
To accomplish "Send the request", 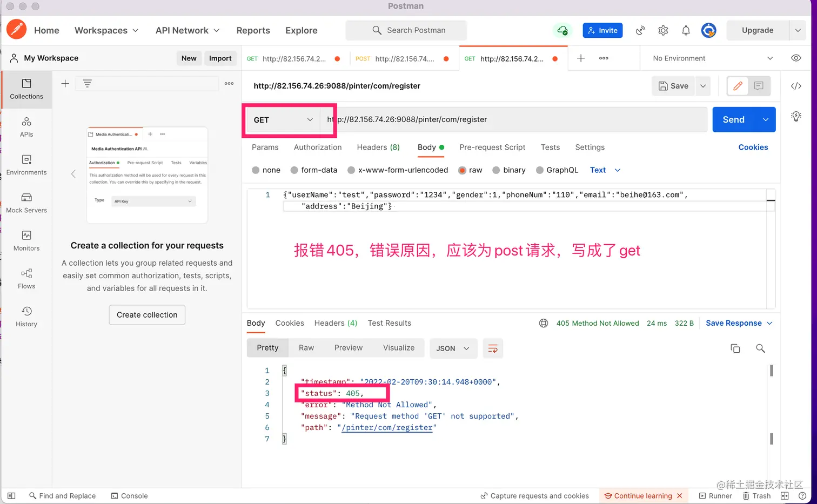I will 733,120.
